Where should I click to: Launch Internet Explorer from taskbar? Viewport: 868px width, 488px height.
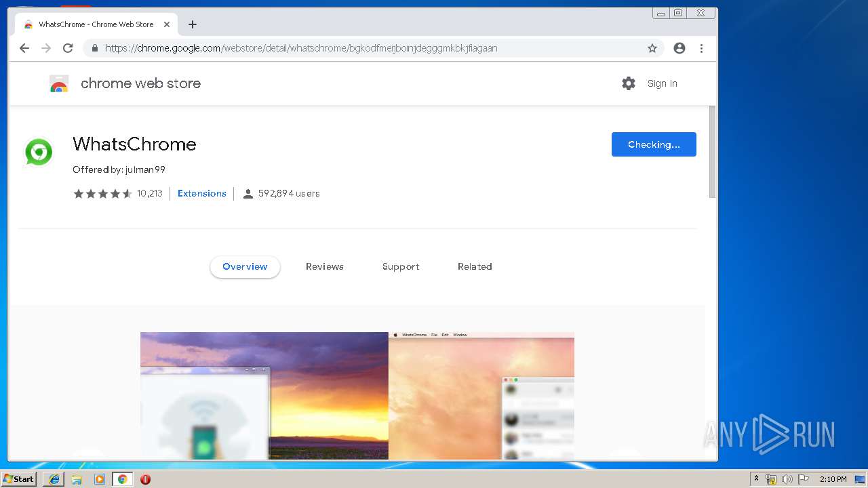coord(54,479)
